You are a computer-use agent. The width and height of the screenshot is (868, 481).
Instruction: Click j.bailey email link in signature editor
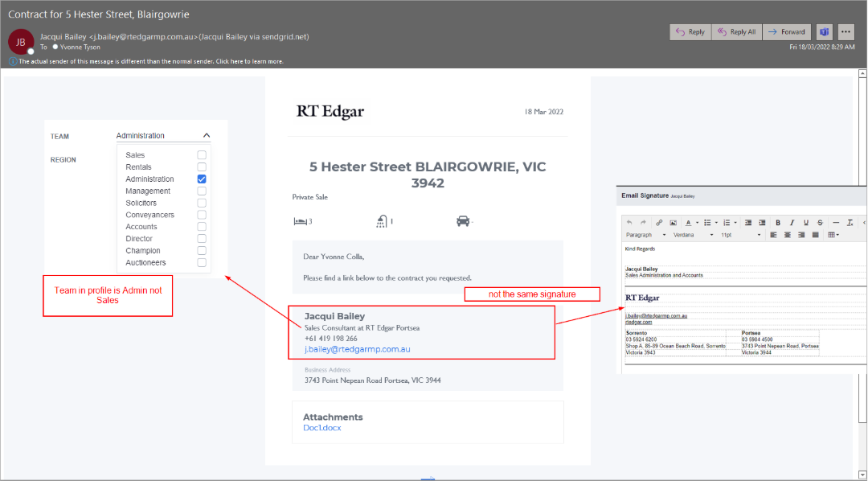tap(656, 316)
